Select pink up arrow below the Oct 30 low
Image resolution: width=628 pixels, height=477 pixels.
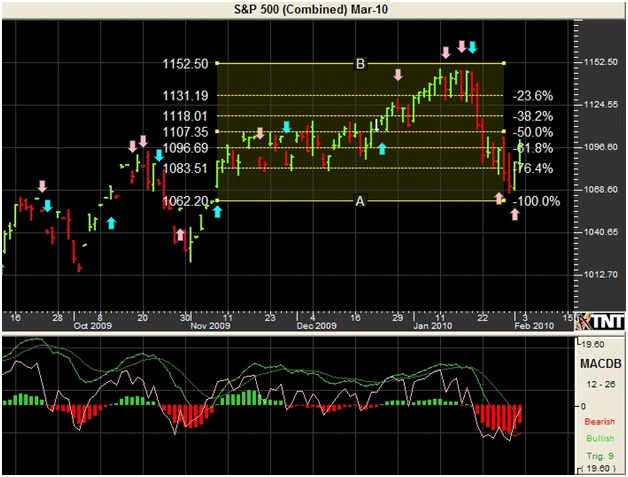pyautogui.click(x=180, y=235)
